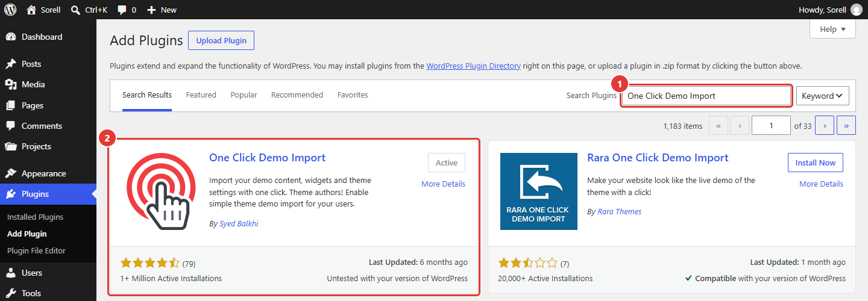Click the Upload Plugin button
The image size is (868, 301).
221,40
